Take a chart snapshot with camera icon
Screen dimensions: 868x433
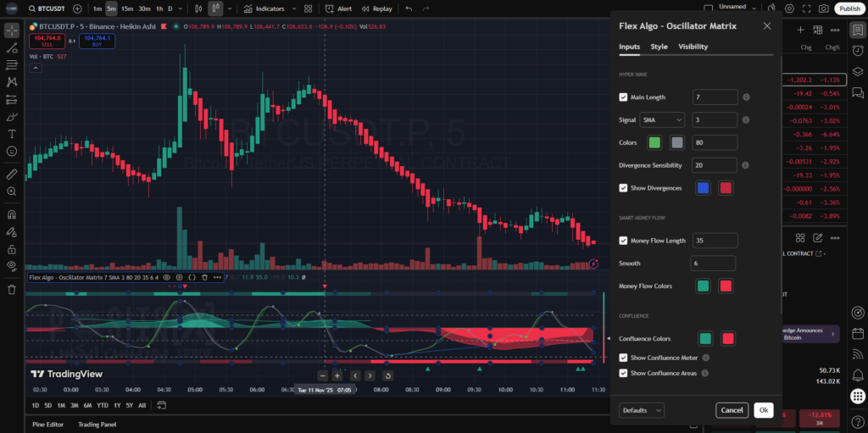[824, 8]
